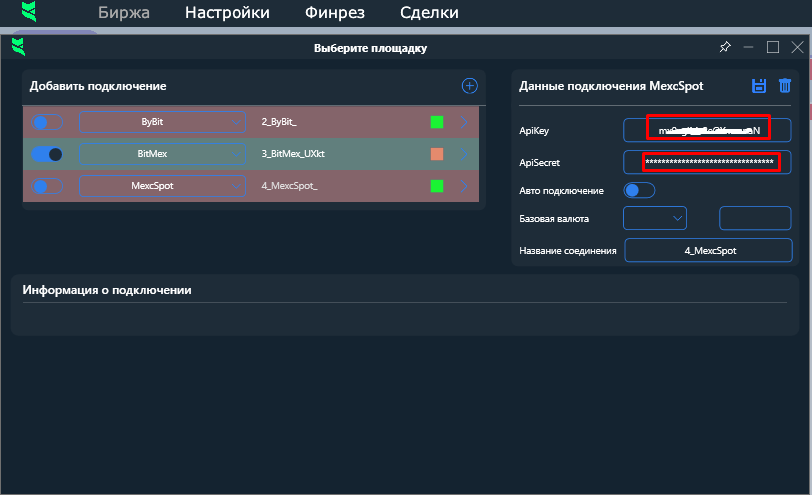Screen dimensions: 812x495
Task: Expand the MexcSpot exchange dropdown
Action: (x=236, y=186)
